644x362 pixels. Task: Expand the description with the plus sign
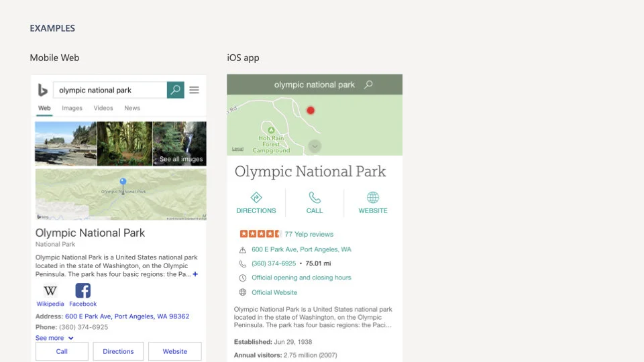tap(195, 274)
